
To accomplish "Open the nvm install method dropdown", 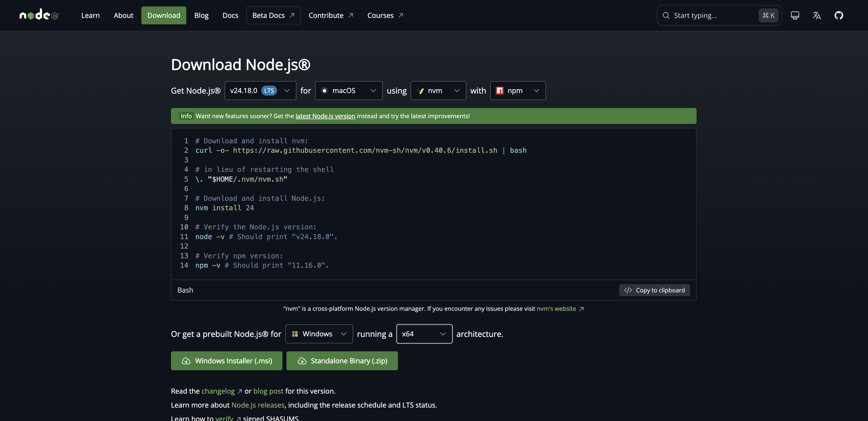I will click(438, 91).
